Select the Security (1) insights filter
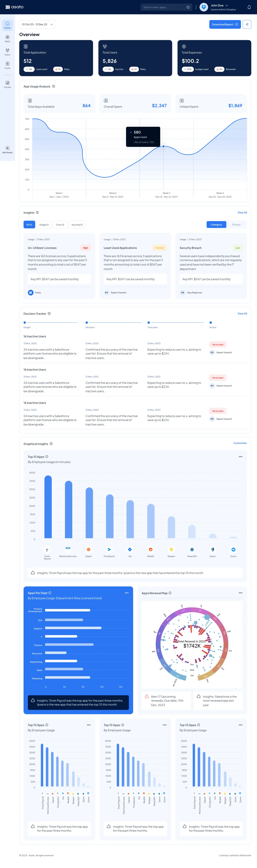This screenshot has height=868, width=257. (77, 224)
